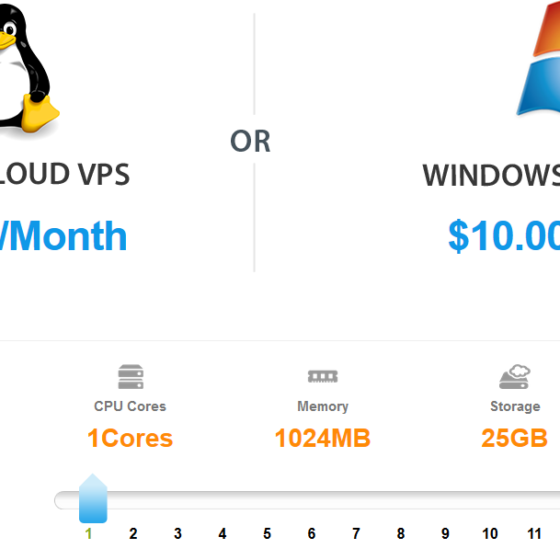Click the Windows flag logo
560x560 pixels.
click(x=538, y=59)
